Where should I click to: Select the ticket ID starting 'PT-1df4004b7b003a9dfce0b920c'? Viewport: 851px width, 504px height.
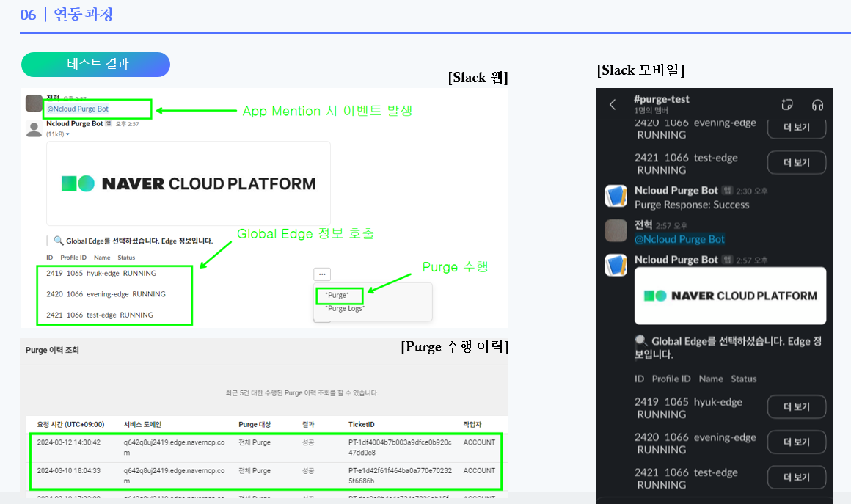[400, 448]
